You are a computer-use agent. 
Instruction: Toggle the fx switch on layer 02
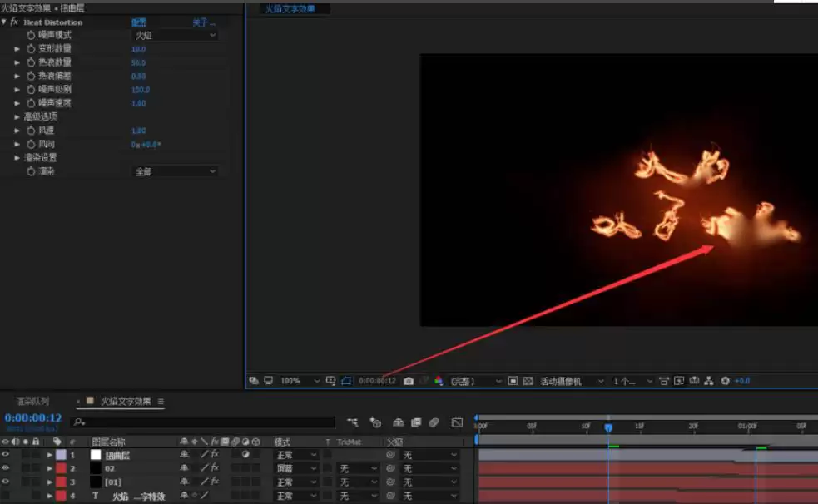coord(215,468)
